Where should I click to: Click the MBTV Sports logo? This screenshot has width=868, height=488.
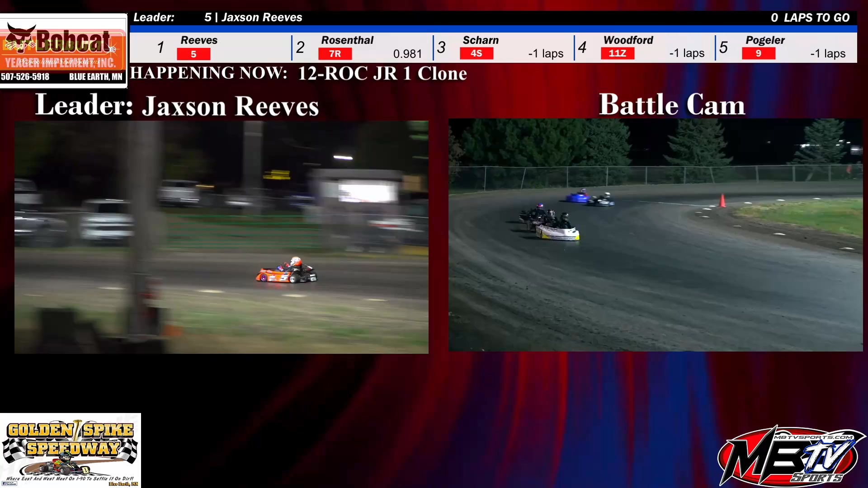coord(792,455)
